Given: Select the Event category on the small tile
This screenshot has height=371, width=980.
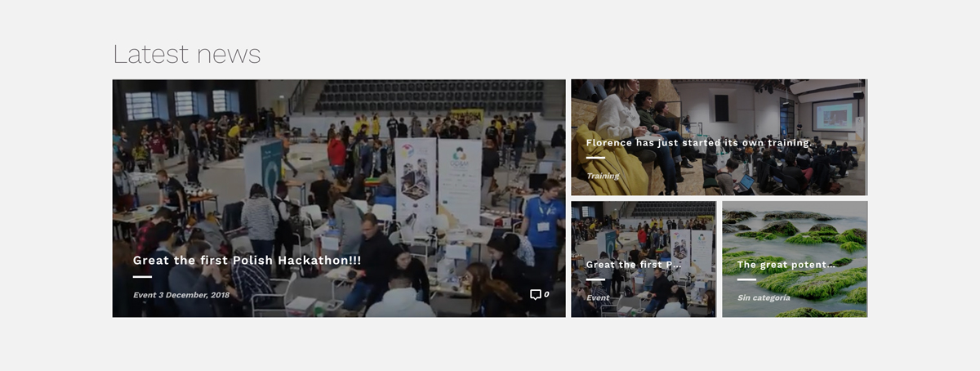Looking at the screenshot, I should [x=598, y=297].
